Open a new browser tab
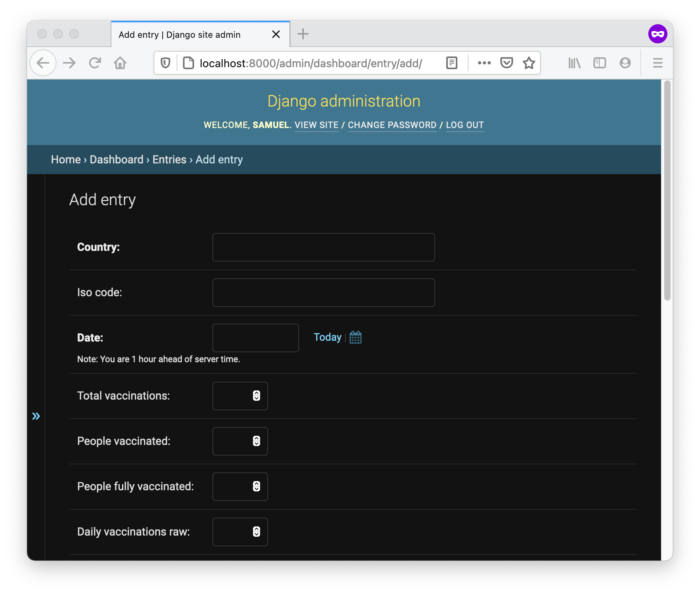The width and height of the screenshot is (700, 594). [x=303, y=34]
